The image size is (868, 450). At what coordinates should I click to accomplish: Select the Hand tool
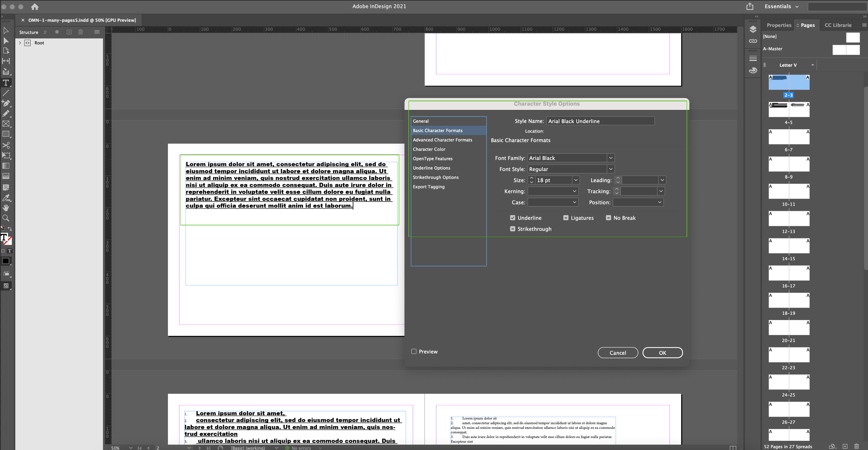(6, 207)
